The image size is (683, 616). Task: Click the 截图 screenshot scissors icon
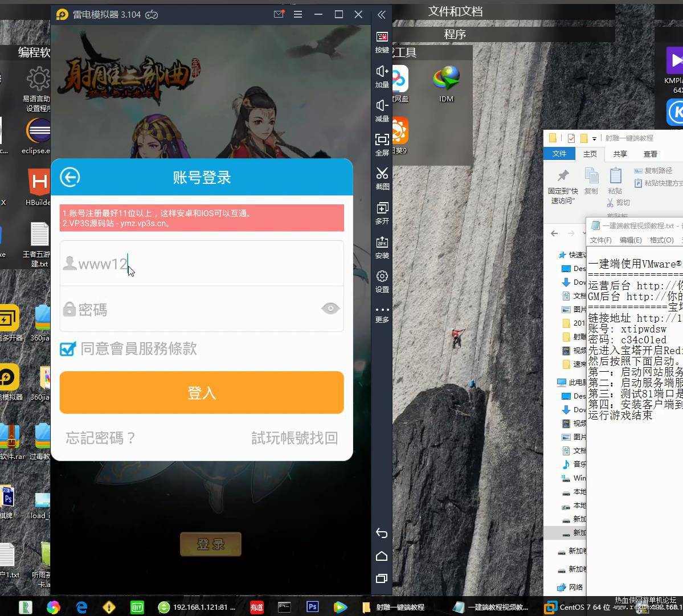click(x=382, y=179)
